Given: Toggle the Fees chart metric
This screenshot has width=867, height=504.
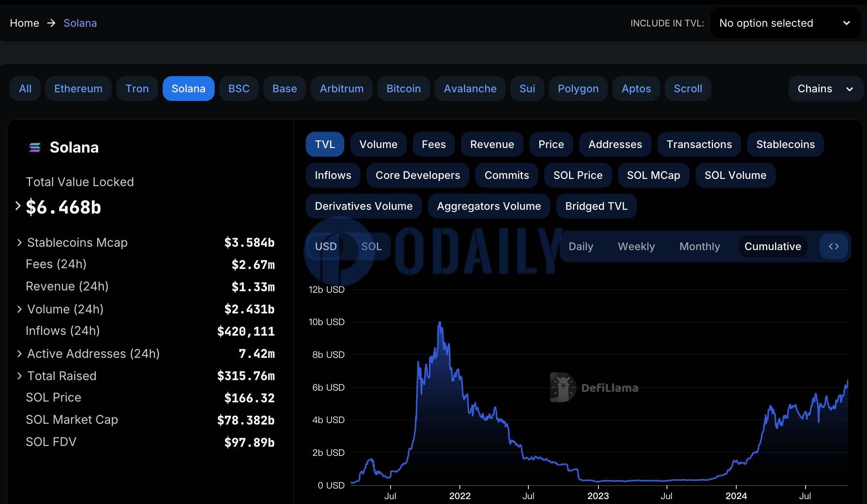Looking at the screenshot, I should pos(433,144).
